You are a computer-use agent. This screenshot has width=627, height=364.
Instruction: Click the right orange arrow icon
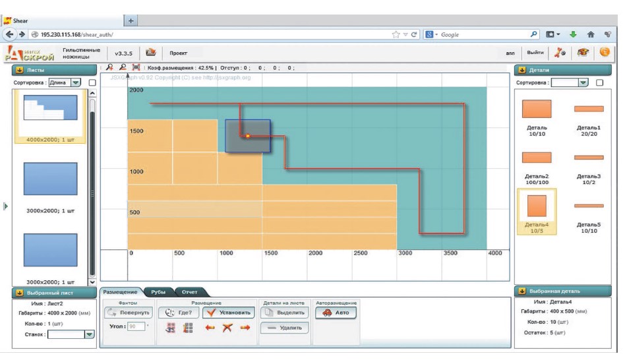[245, 328]
